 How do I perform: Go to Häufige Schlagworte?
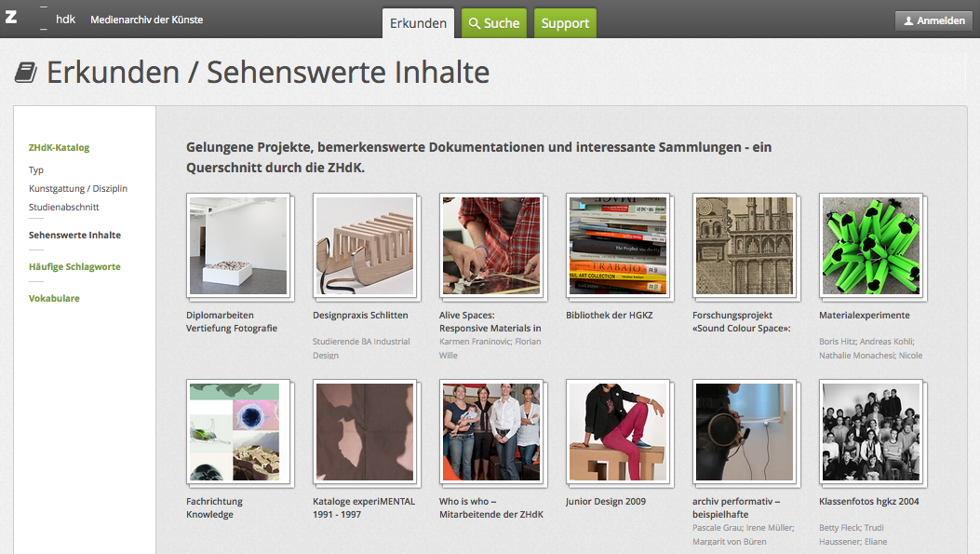point(74,266)
